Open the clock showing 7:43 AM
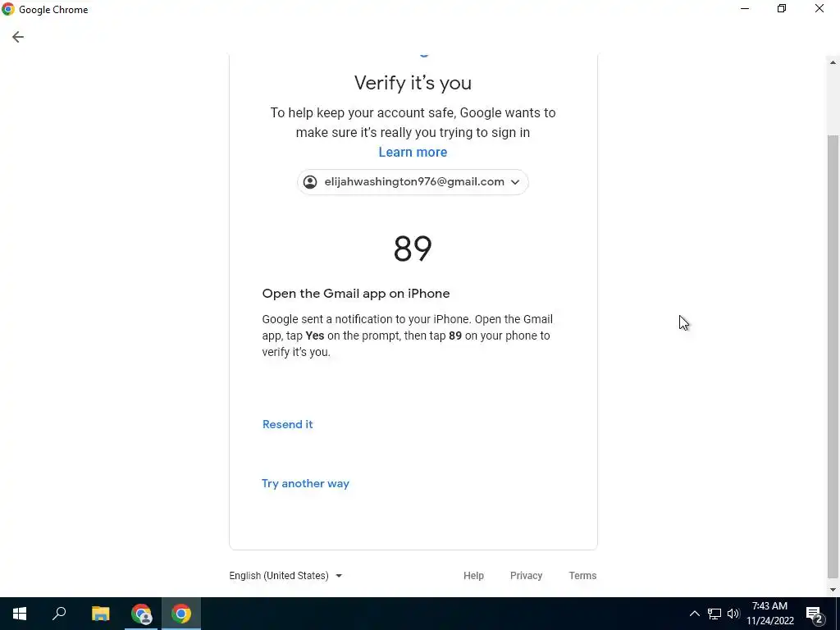840x630 pixels. 769,614
